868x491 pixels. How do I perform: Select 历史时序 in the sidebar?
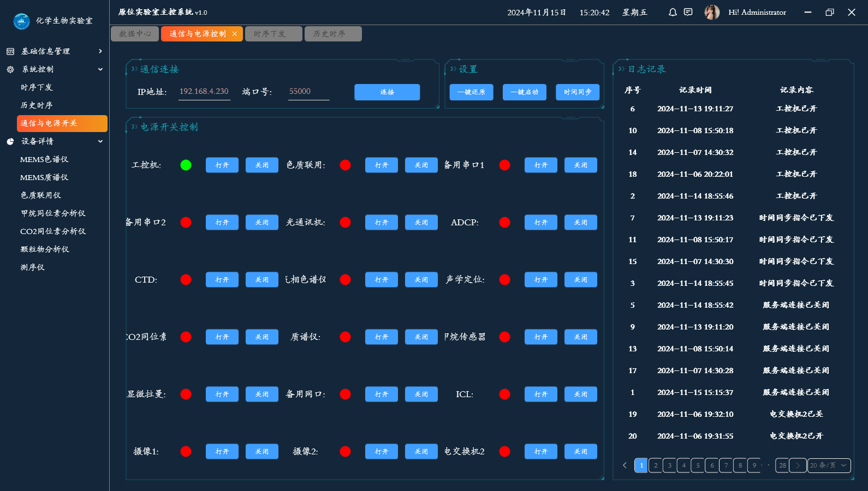pyautogui.click(x=37, y=105)
